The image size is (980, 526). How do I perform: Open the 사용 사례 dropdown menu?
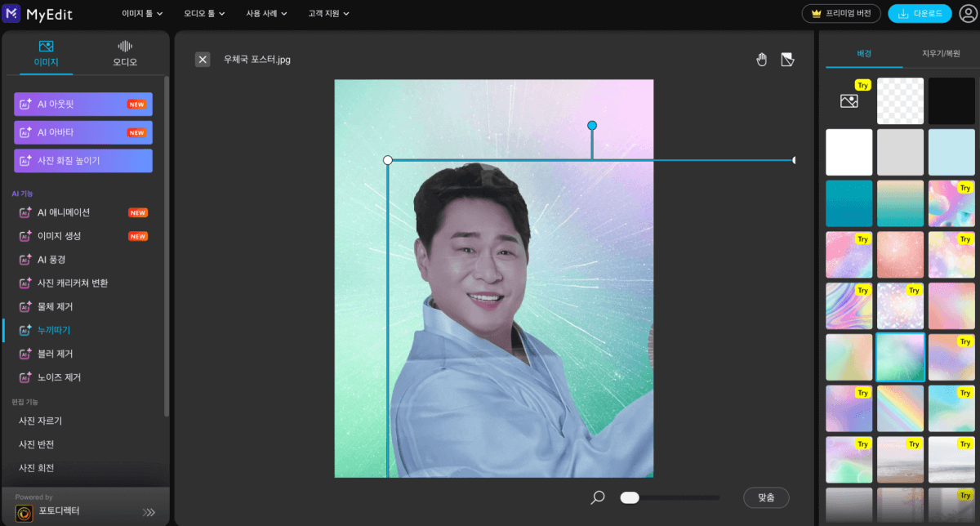pos(266,13)
